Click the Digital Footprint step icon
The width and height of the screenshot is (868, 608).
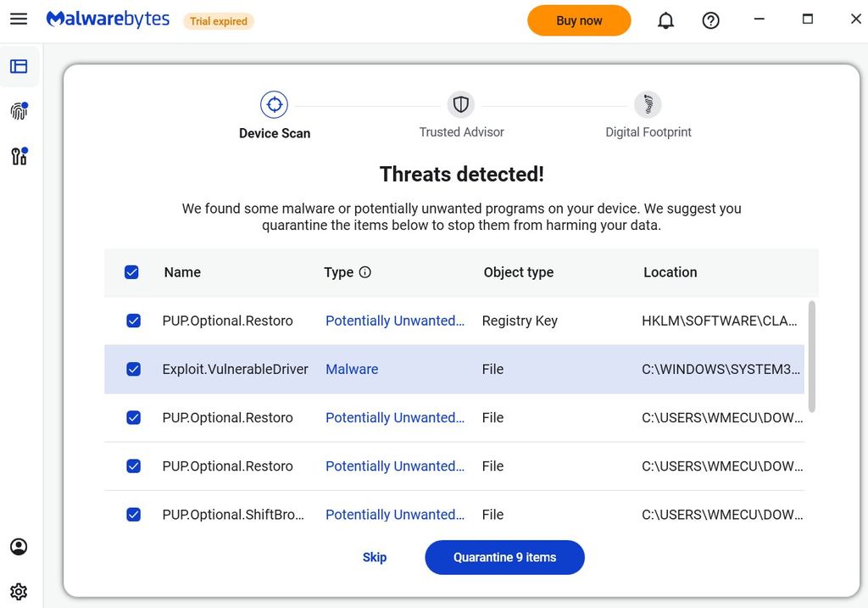point(648,104)
